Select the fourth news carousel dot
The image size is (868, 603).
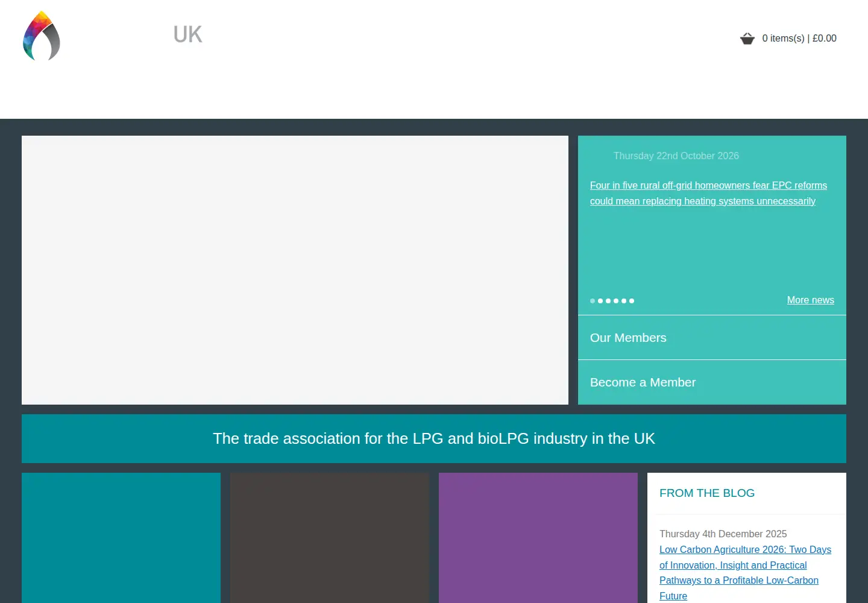[x=616, y=301]
